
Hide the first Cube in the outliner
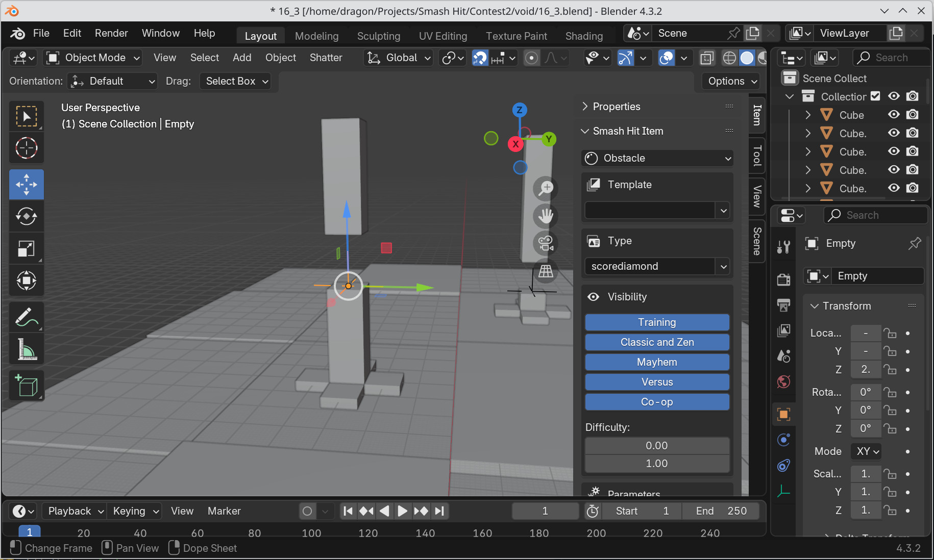893,114
